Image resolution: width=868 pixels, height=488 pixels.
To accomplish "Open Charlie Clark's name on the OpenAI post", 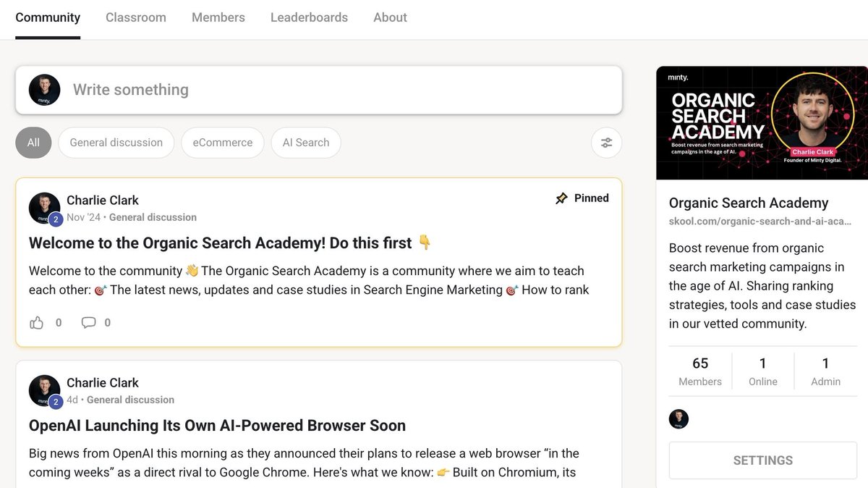I will click(103, 383).
